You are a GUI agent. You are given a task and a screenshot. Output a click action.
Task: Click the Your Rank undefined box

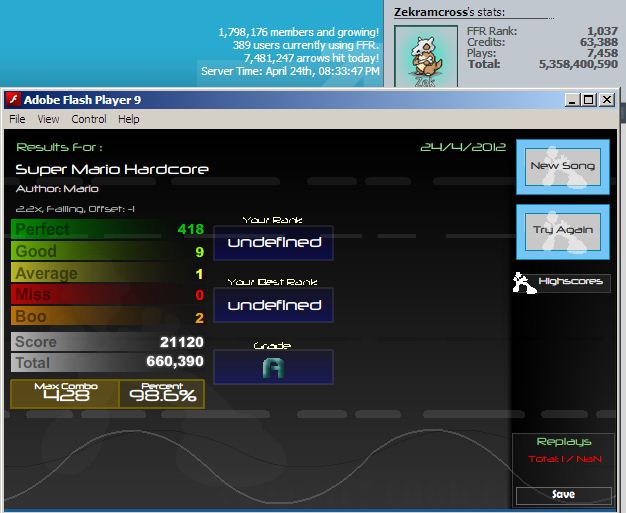(x=273, y=243)
